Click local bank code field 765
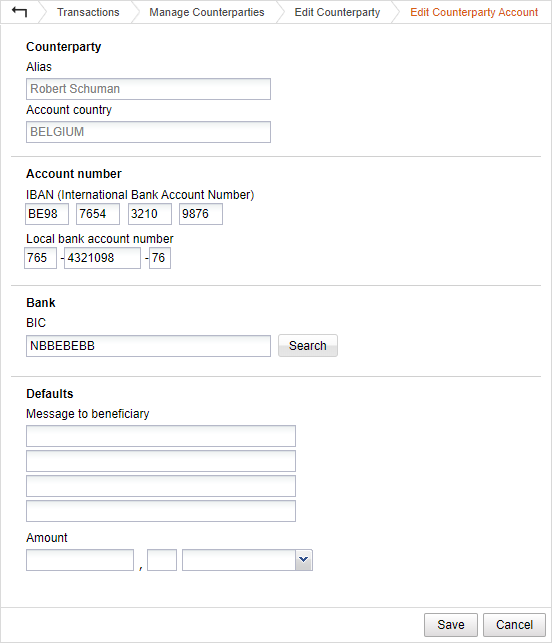Viewport: 552px width, 643px height. (41, 258)
